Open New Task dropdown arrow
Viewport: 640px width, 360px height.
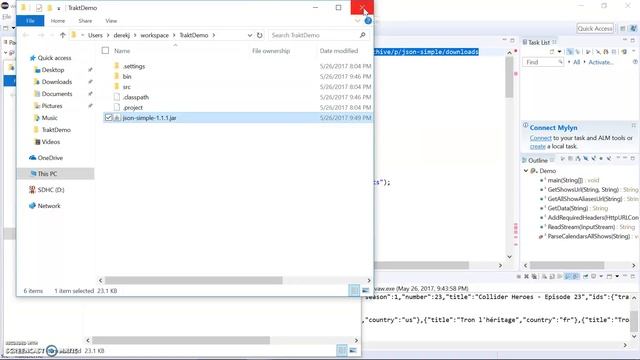pyautogui.click(x=559, y=52)
